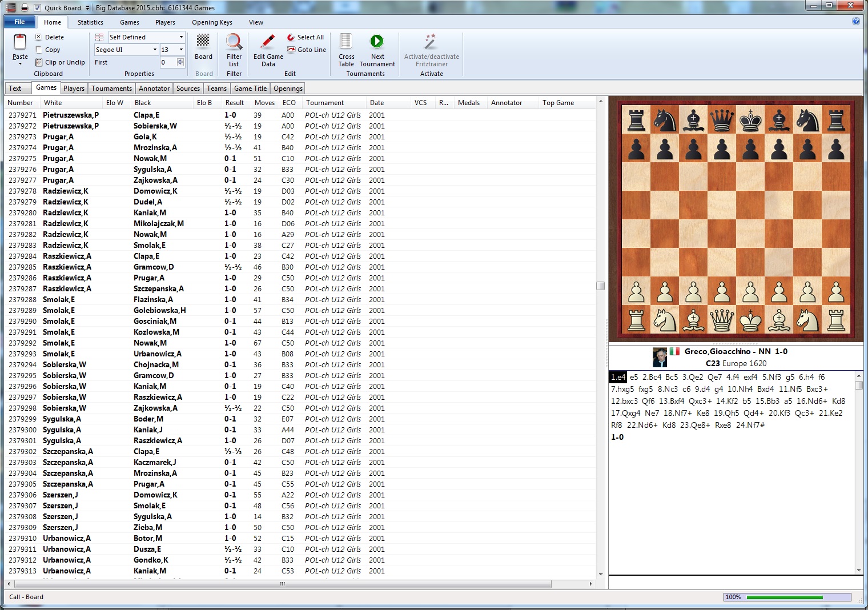Click white knight on g1 square
The image size is (868, 610).
807,320
